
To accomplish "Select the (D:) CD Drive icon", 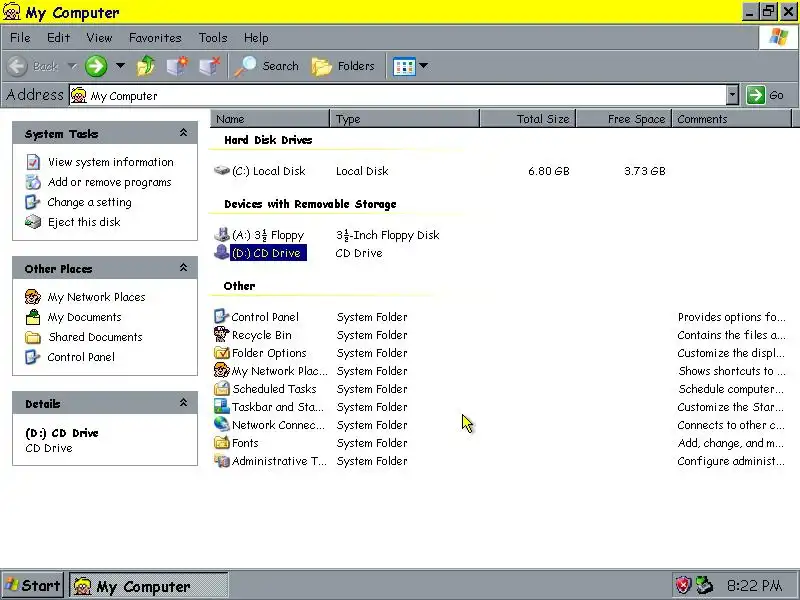I will tap(221, 252).
